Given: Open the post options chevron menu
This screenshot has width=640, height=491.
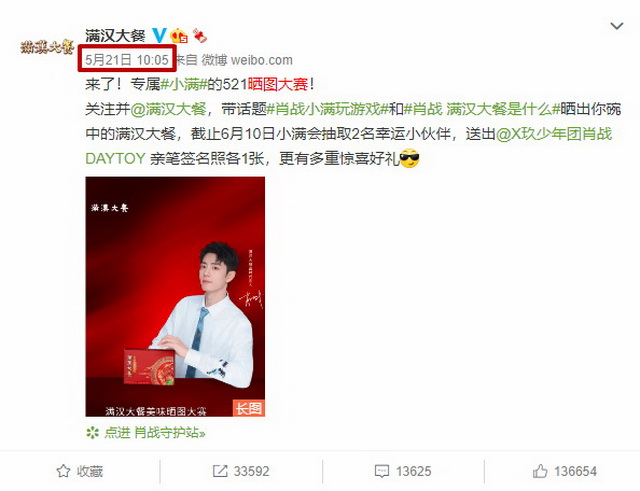Looking at the screenshot, I should tap(616, 26).
